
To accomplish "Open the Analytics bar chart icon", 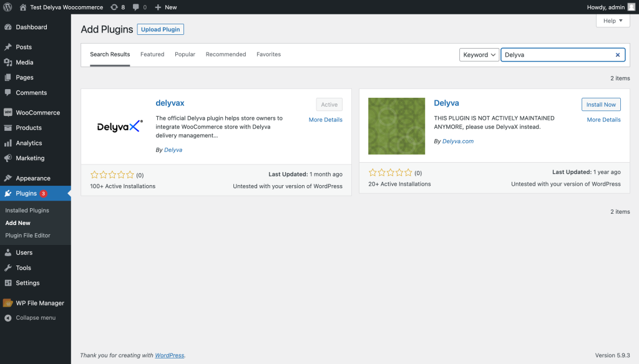I will click(x=7, y=143).
